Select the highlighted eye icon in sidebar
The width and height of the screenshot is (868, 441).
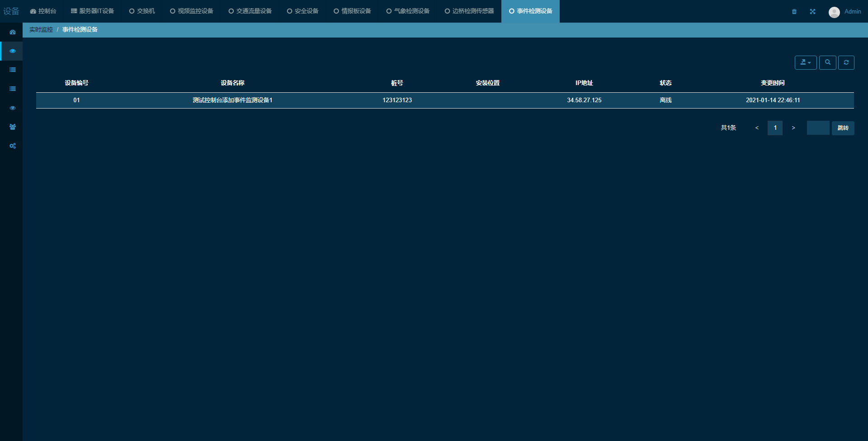click(x=13, y=51)
